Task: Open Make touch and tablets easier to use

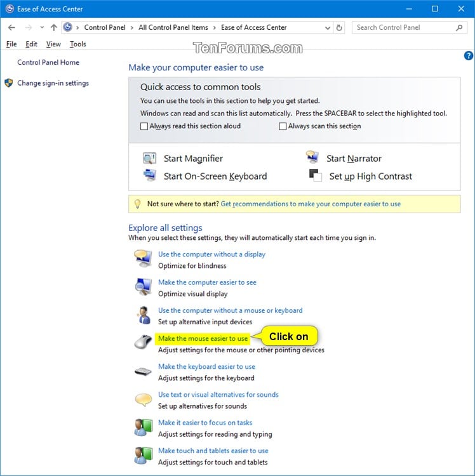Action: [213, 451]
